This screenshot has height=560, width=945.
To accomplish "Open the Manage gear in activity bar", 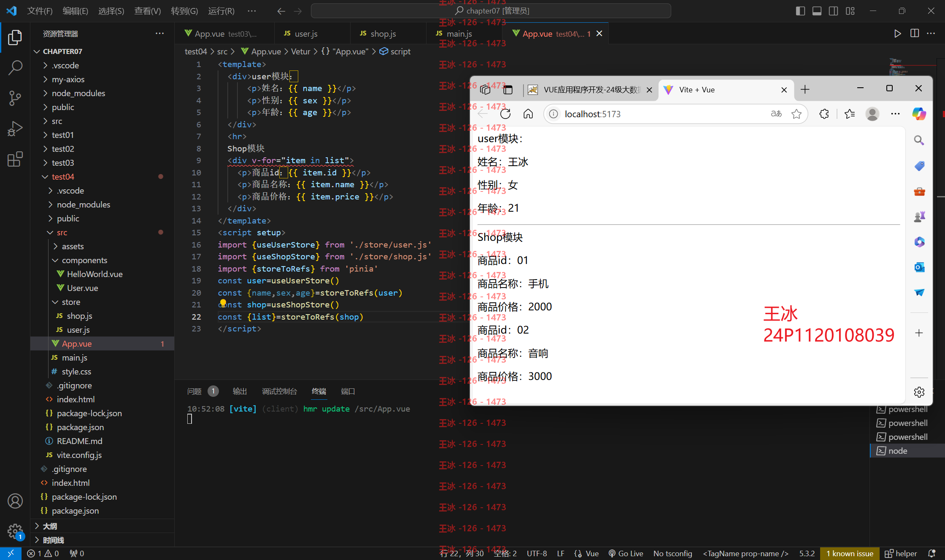I will pos(15,531).
